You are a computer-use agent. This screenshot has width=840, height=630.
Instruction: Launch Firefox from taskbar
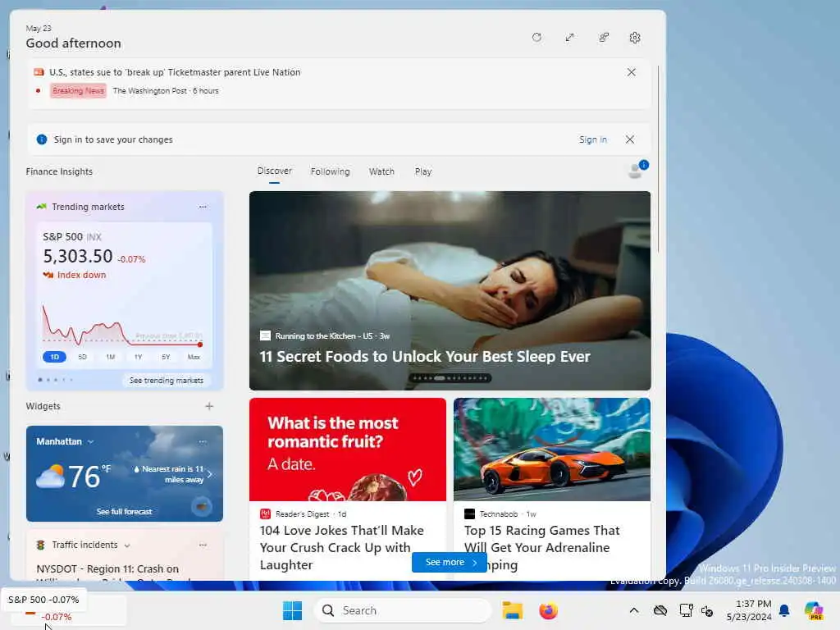(548, 610)
